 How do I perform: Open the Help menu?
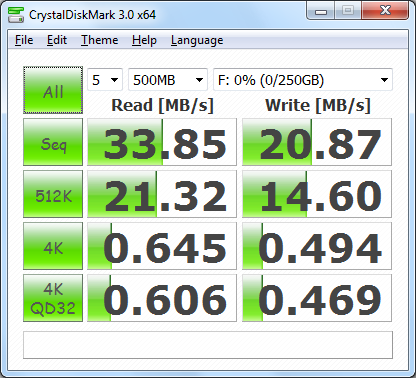[x=144, y=40]
